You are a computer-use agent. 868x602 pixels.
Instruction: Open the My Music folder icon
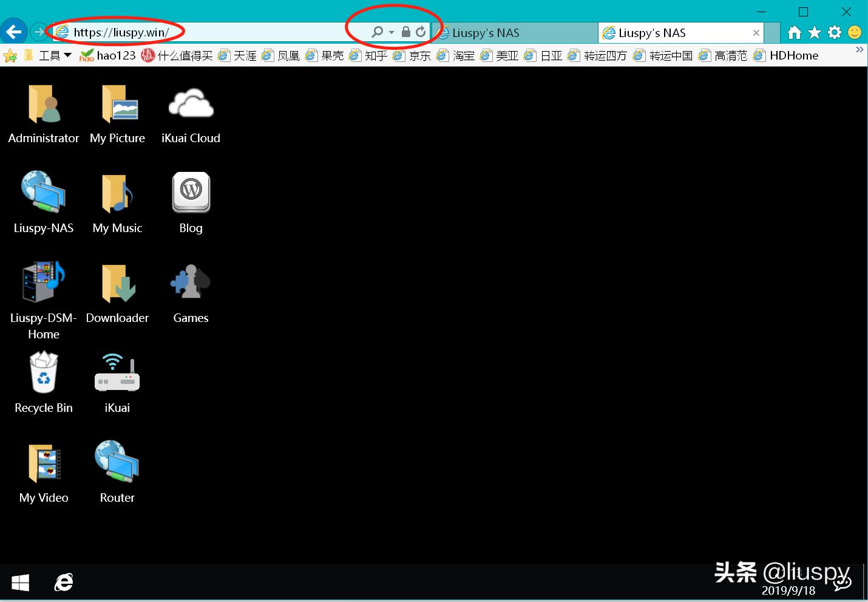coord(118,193)
